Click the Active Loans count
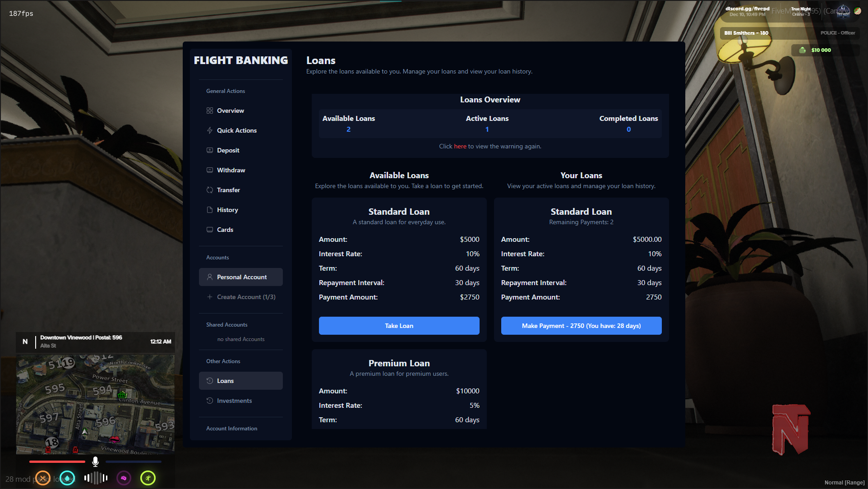This screenshot has width=868, height=489. [x=487, y=129]
